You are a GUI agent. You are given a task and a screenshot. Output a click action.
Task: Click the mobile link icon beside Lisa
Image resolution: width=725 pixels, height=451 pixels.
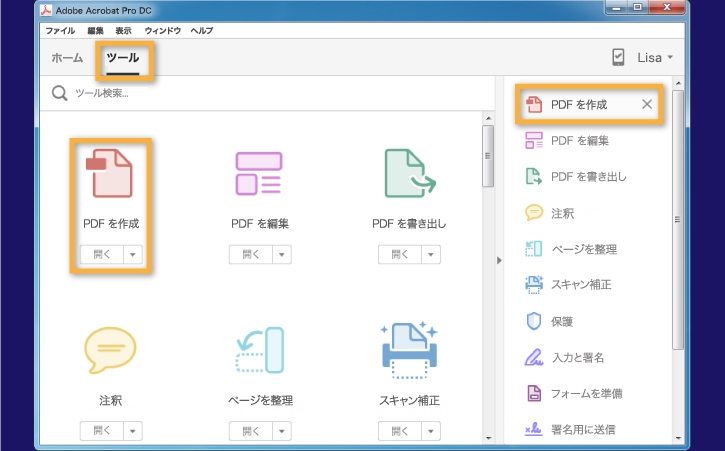617,58
